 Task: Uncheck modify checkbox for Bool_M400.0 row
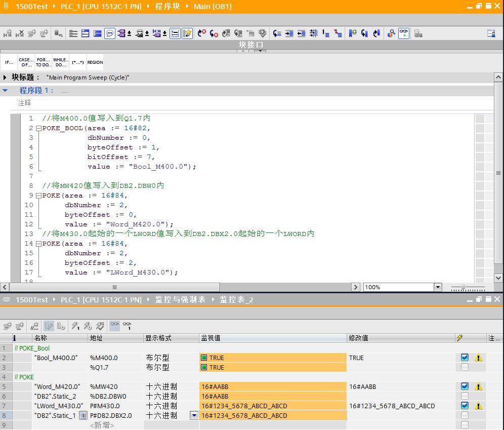pyautogui.click(x=465, y=358)
